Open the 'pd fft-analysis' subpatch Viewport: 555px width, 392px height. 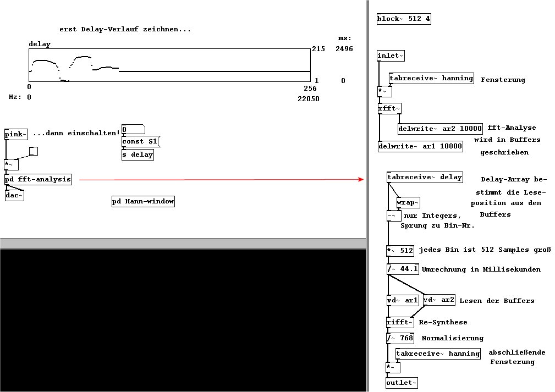pyautogui.click(x=38, y=180)
